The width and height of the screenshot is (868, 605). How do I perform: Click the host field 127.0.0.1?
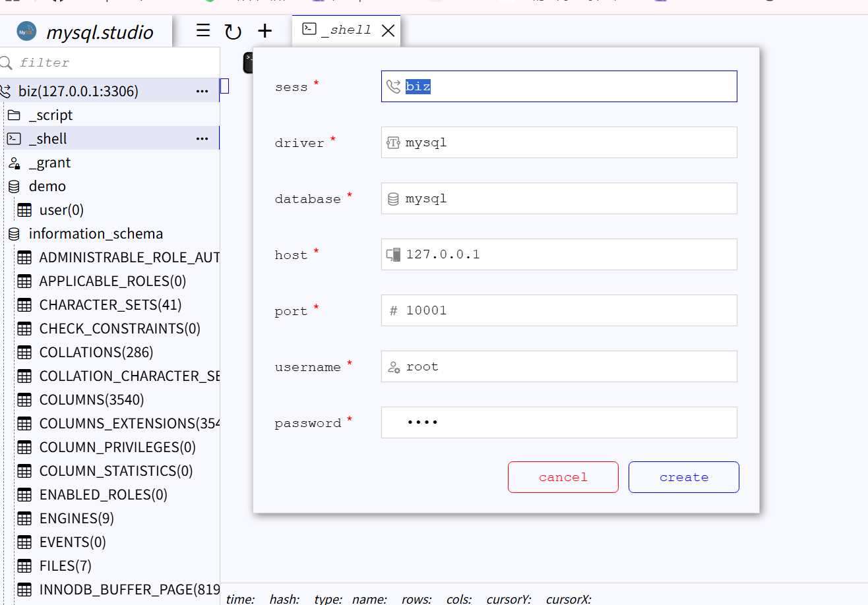[x=559, y=254]
